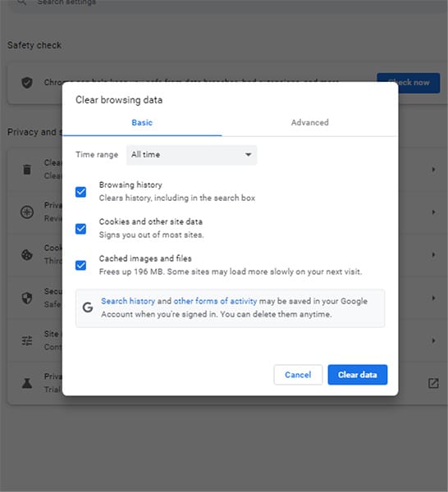The image size is (448, 492).
Task: Click the Time range label
Action: 97,155
